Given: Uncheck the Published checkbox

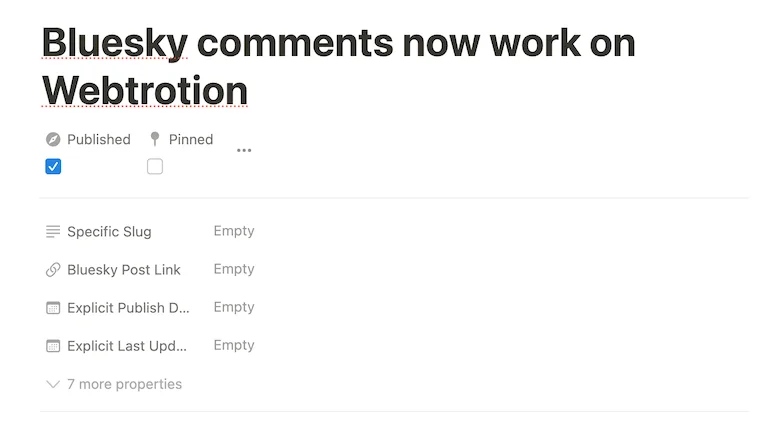Looking at the screenshot, I should pyautogui.click(x=54, y=166).
